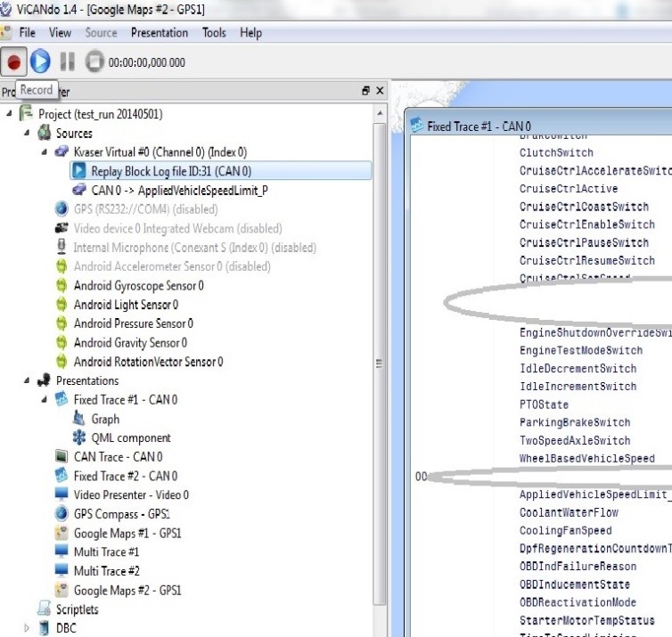The width and height of the screenshot is (672, 637).
Task: Click the Multi Trace #1 monitor icon
Action: [61, 551]
